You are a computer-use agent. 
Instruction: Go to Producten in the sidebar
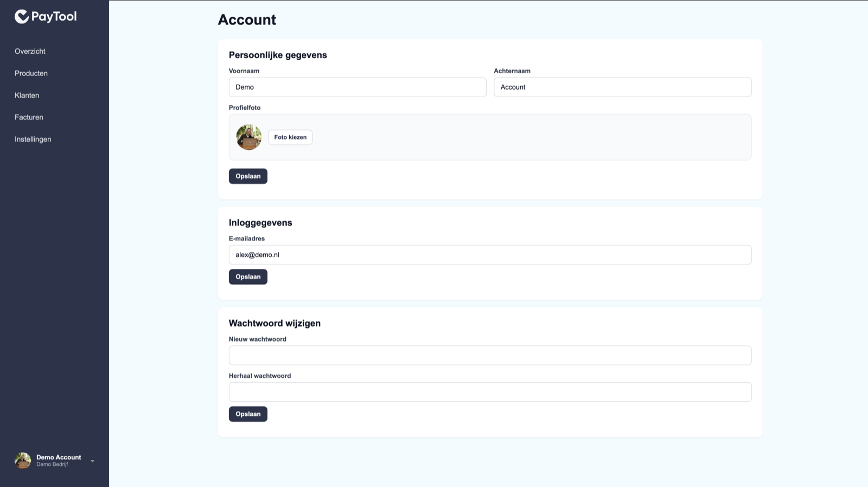pyautogui.click(x=31, y=73)
